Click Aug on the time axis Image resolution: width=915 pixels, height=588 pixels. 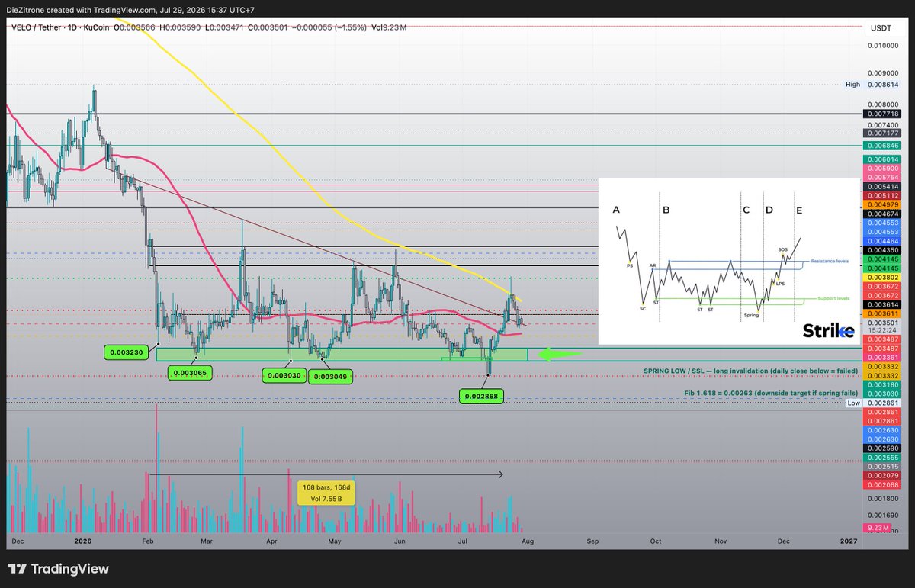[x=528, y=541]
